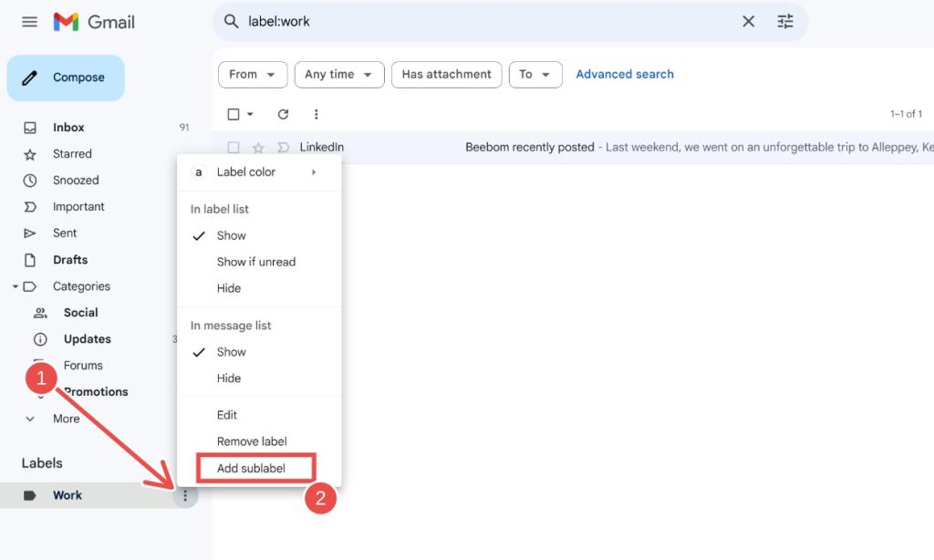Select the LinkedIn email checkbox
The width and height of the screenshot is (934, 560).
pos(233,147)
